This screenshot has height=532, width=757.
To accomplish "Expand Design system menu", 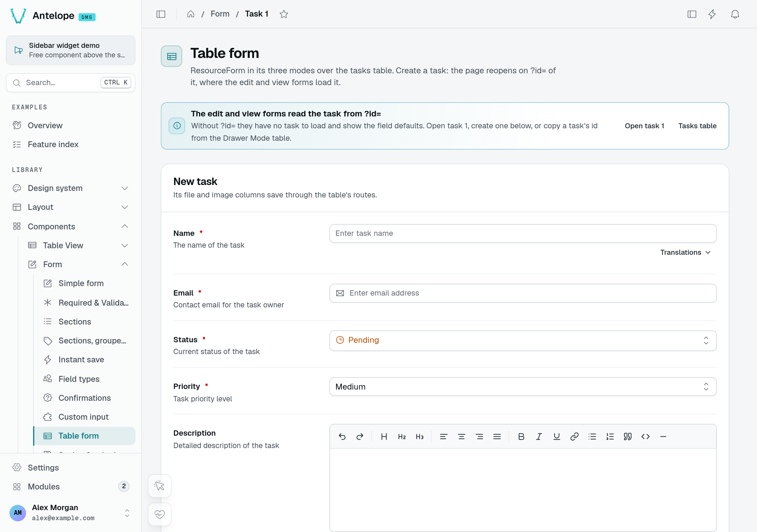I will 71,188.
